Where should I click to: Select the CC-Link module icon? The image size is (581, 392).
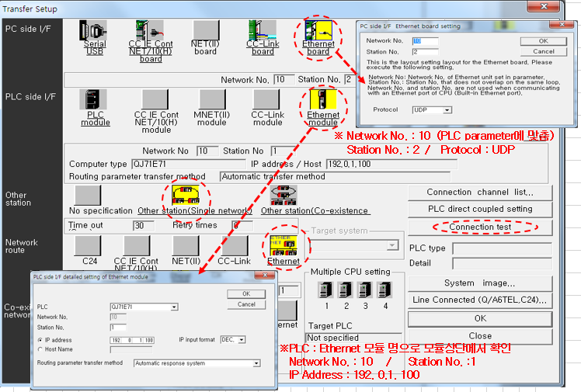pyautogui.click(x=266, y=99)
